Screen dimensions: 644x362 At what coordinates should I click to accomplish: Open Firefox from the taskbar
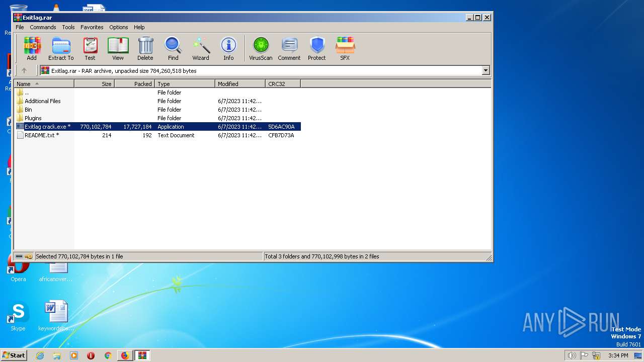click(125, 355)
